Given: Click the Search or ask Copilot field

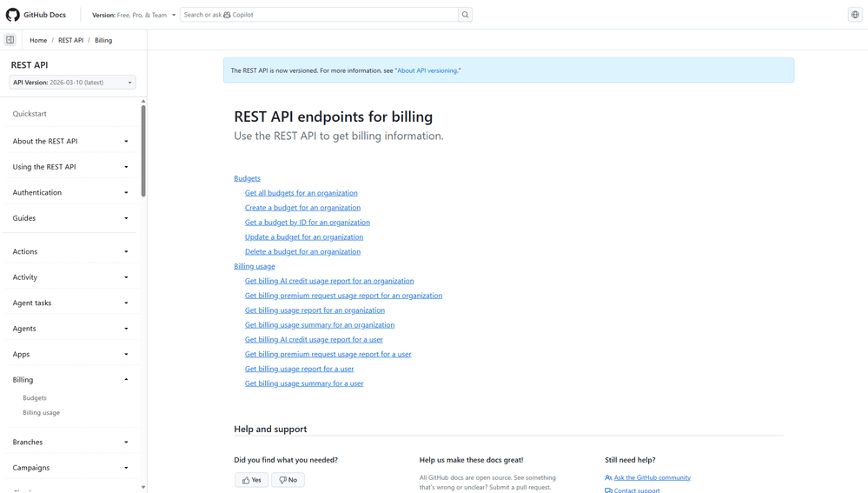Looking at the screenshot, I should pyautogui.click(x=319, y=15).
